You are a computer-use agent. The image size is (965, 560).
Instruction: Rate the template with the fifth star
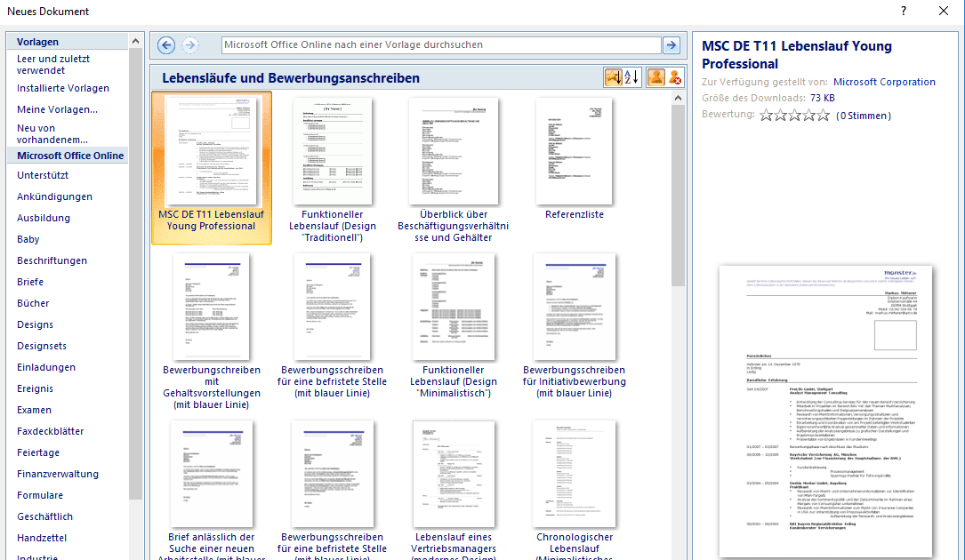(824, 115)
